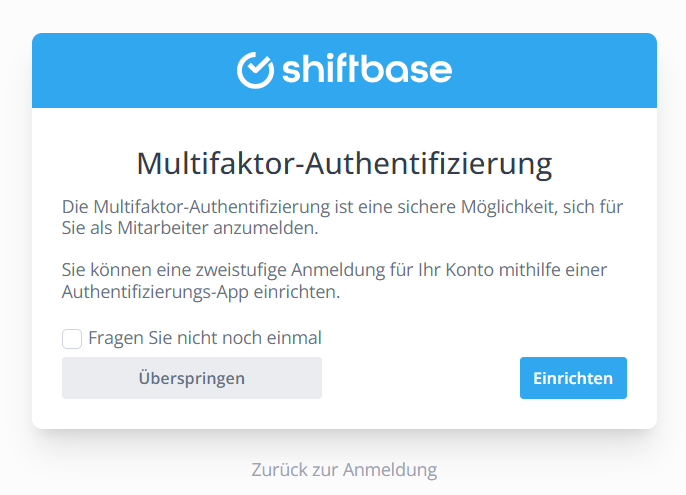Click the text 'Mitarbeiter anzumelden' in first paragraph
Screen dimensions: 686x495
point(217,228)
